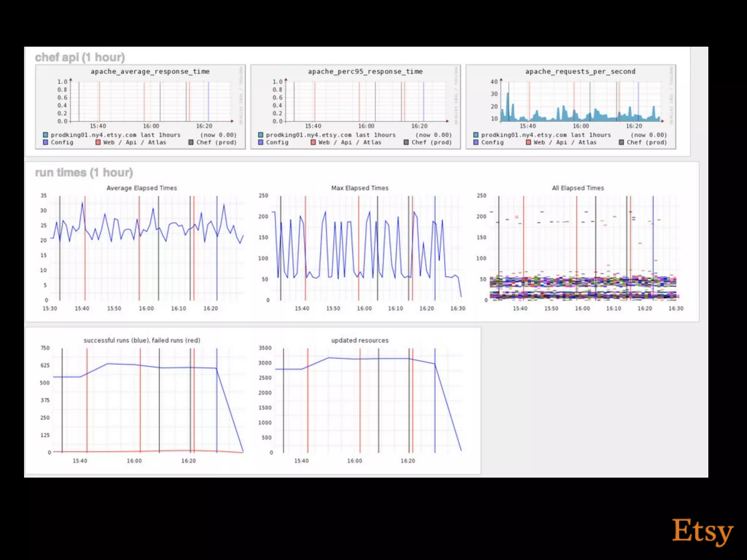Open the apache_average_response_time graph
The width and height of the screenshot is (747, 560).
click(x=150, y=101)
